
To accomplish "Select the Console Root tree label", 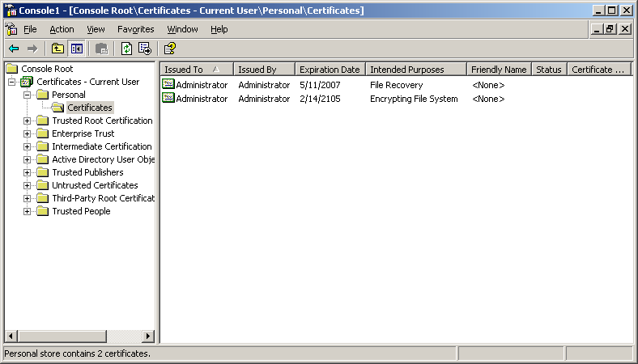I will coord(47,69).
